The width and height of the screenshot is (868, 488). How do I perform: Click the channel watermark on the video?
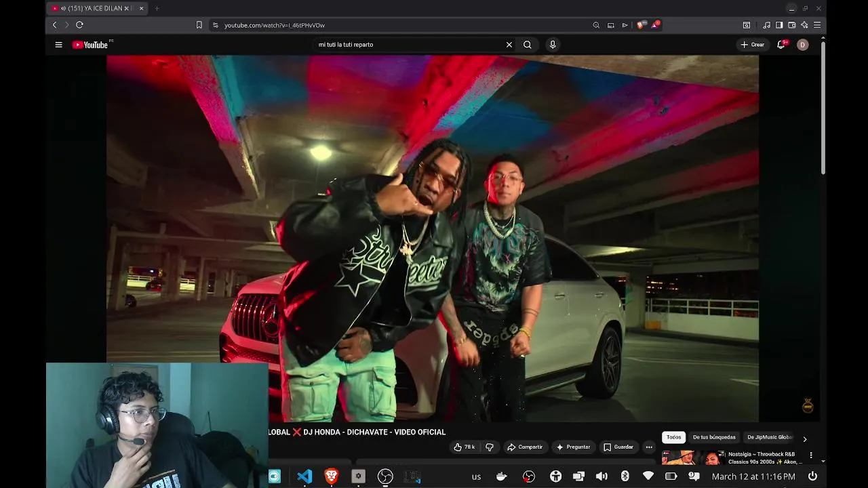(808, 405)
